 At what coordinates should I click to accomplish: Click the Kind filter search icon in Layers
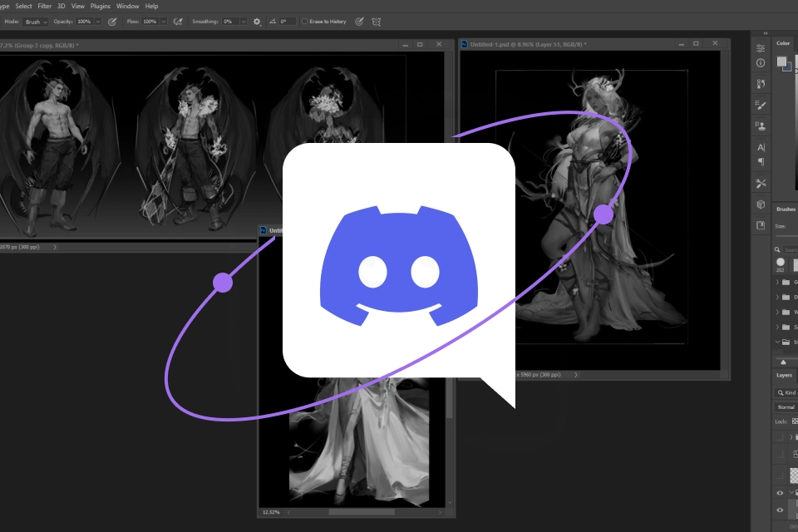(x=781, y=392)
